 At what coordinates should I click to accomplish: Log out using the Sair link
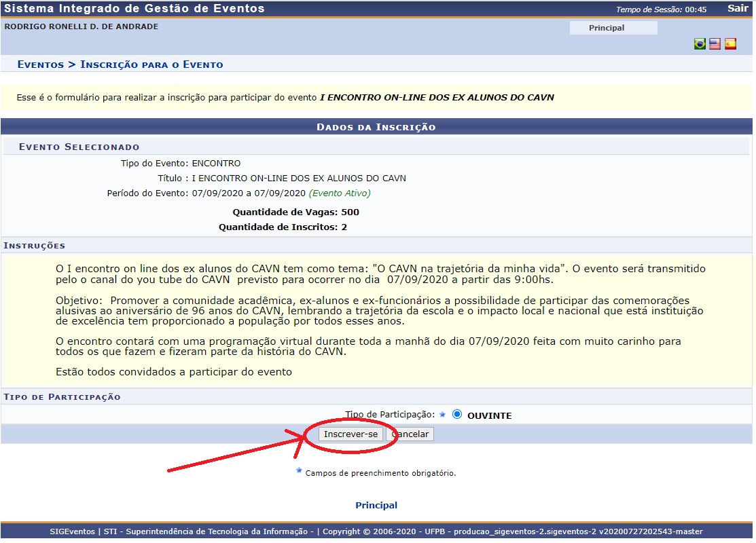pyautogui.click(x=738, y=9)
